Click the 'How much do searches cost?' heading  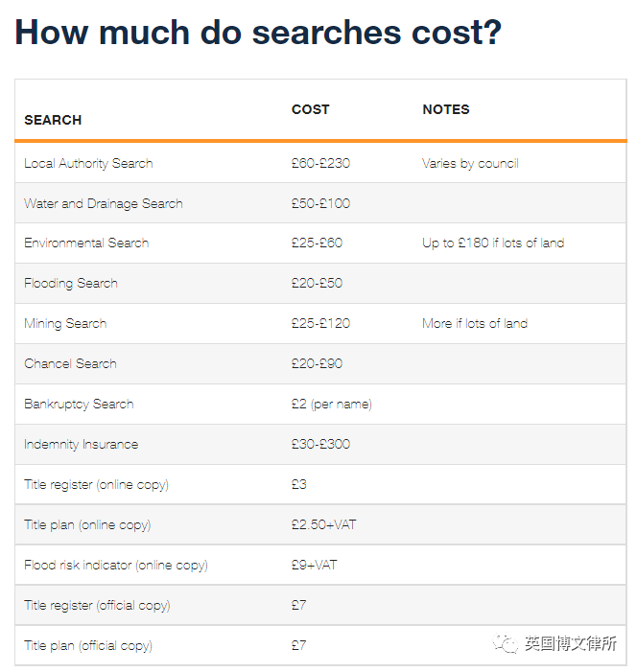[x=258, y=33]
